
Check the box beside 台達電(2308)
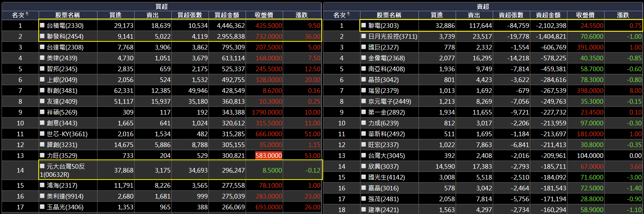point(43,47)
